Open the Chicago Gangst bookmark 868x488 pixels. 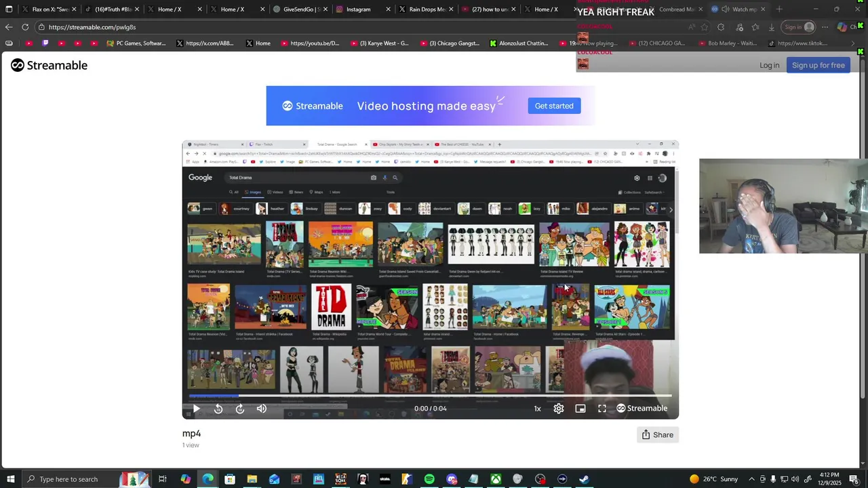point(449,43)
